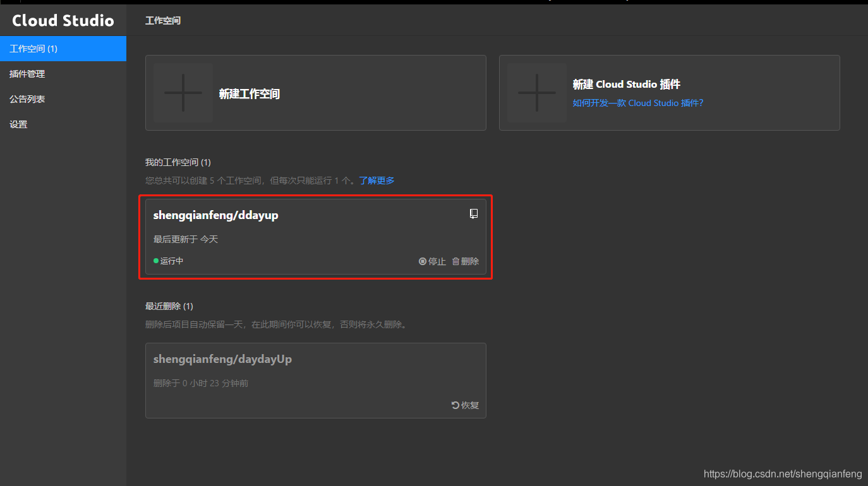Click the green 运行中 status dot
Screen dimensions: 868x486
pos(155,261)
